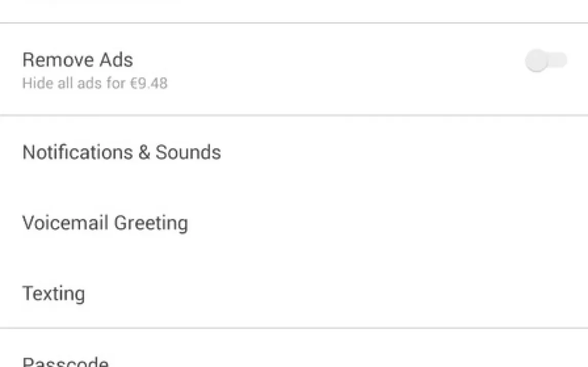Click the word 'Sounds' in the settings list
This screenshot has width=588, height=367.
click(188, 152)
